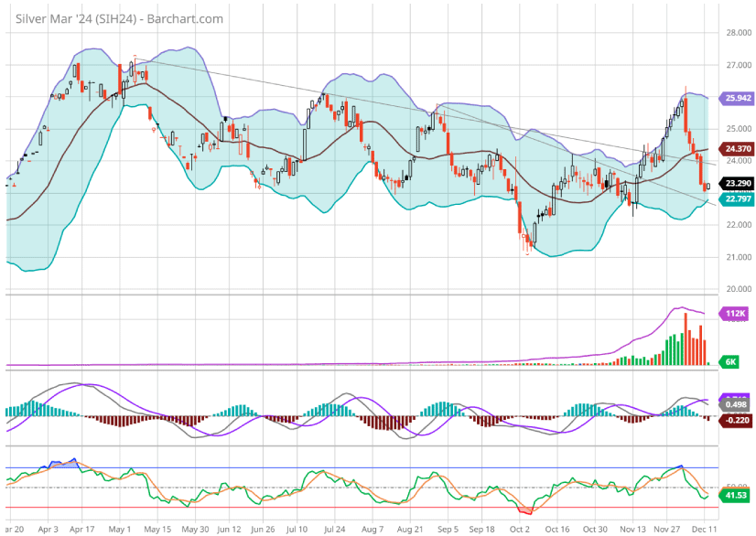Click the 28.000 price axis label
The image size is (756, 536).
click(738, 33)
